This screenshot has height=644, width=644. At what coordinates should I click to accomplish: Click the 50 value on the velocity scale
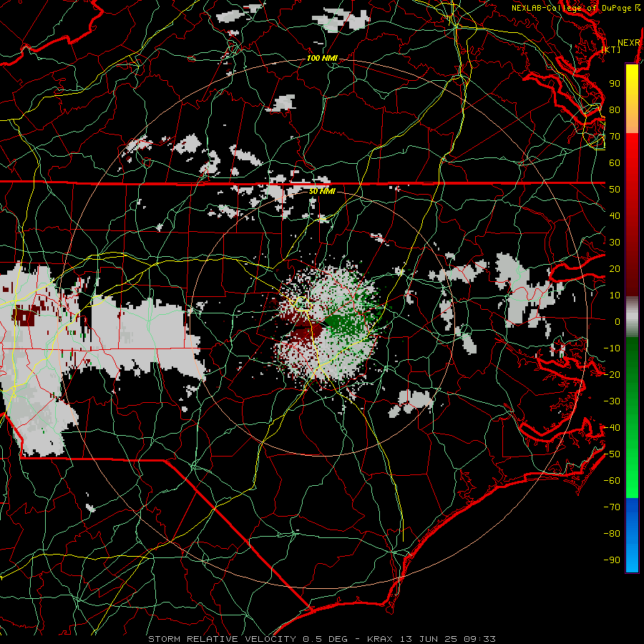coord(615,190)
